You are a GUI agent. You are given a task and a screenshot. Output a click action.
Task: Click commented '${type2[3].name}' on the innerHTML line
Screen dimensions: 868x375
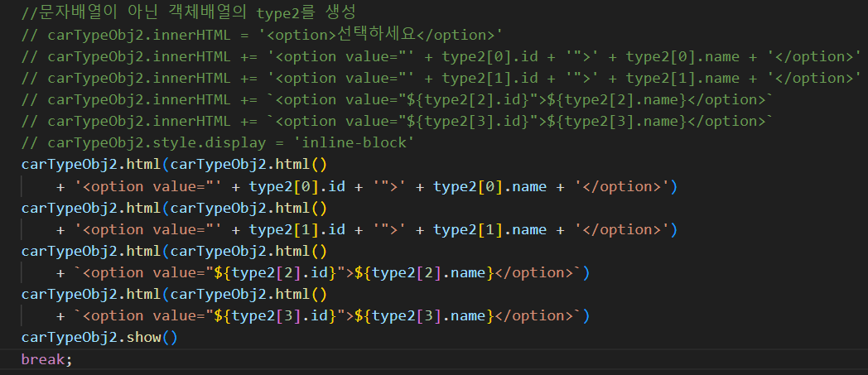[x=617, y=121]
